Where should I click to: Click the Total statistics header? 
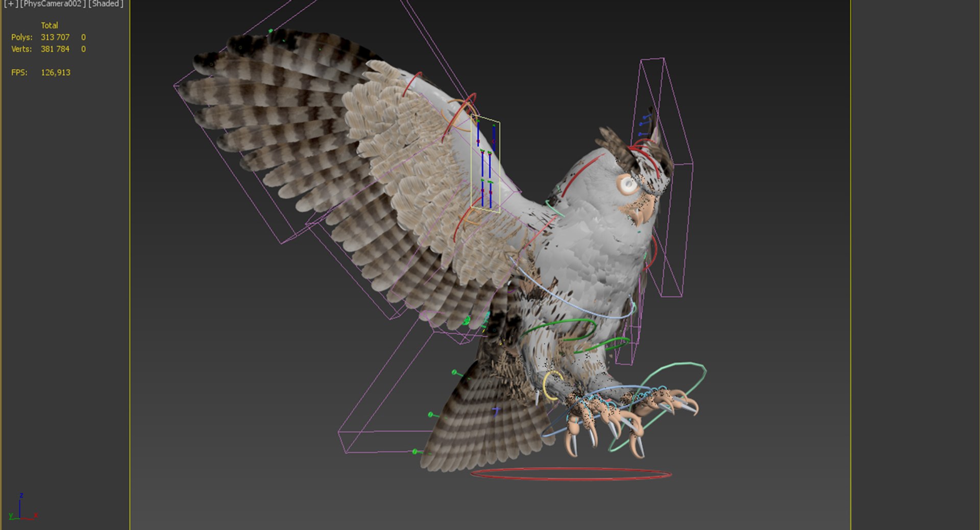(x=50, y=26)
